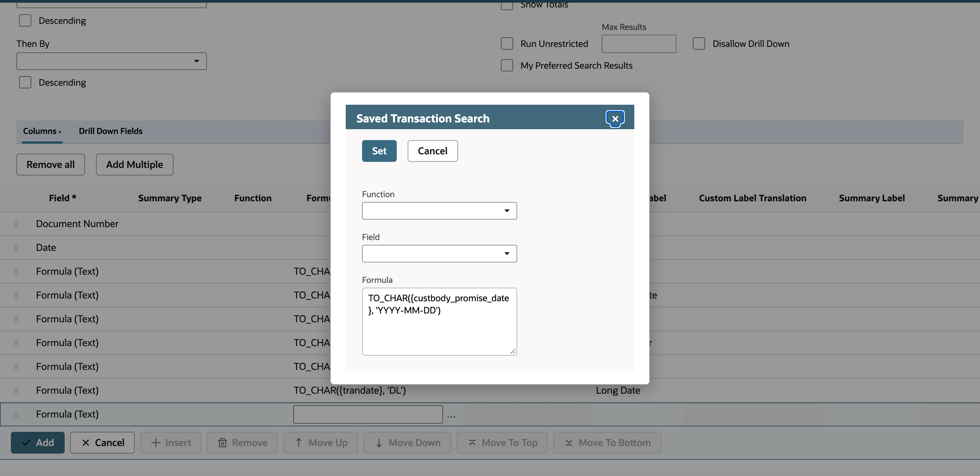Click Cancel button in row toolbar
Viewport: 980px width, 476px height.
pos(102,443)
